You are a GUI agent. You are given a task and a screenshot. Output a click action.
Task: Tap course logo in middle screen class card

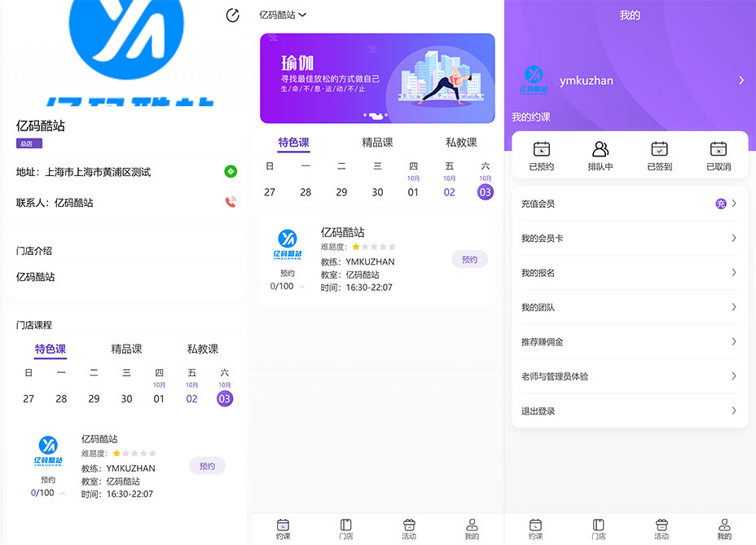coord(288,244)
